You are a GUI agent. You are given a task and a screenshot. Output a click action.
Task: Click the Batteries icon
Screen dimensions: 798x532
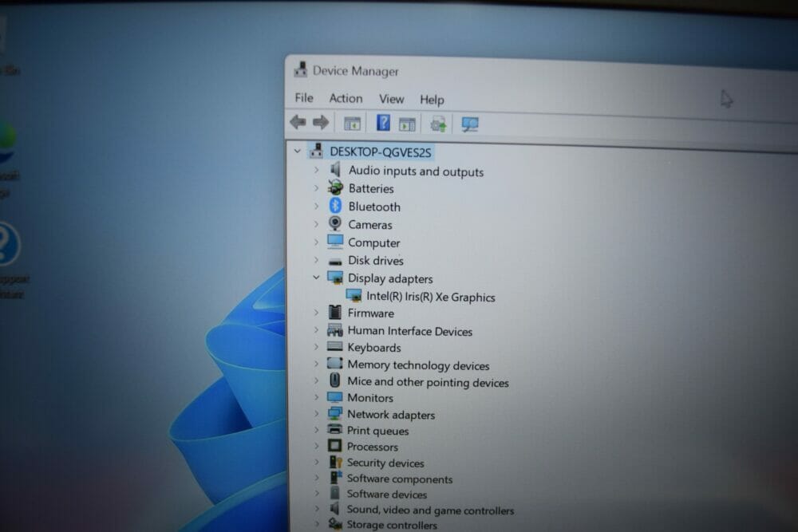coord(335,187)
